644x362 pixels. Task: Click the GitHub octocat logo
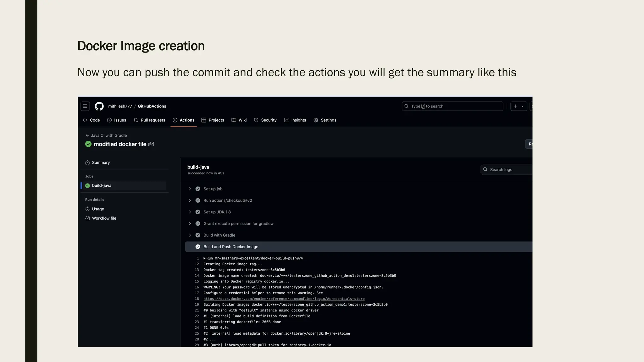[x=99, y=106]
